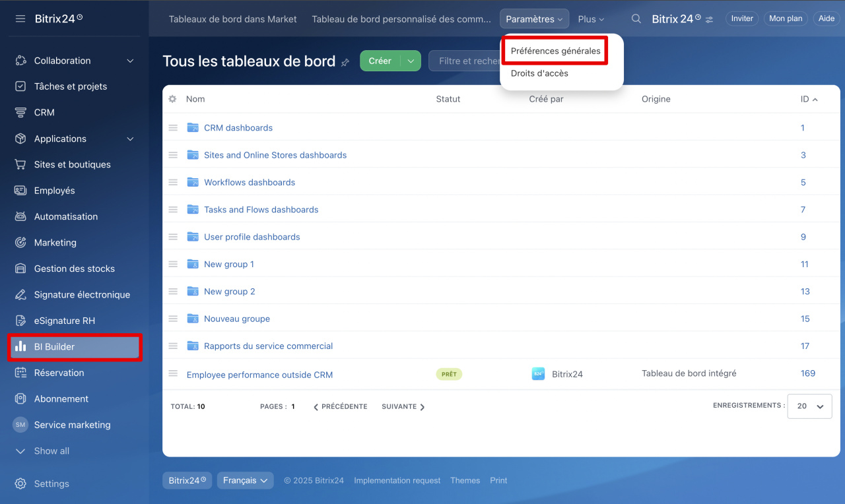The width and height of the screenshot is (845, 504).
Task: Open Rapports du service commercial folder
Action: pos(269,346)
